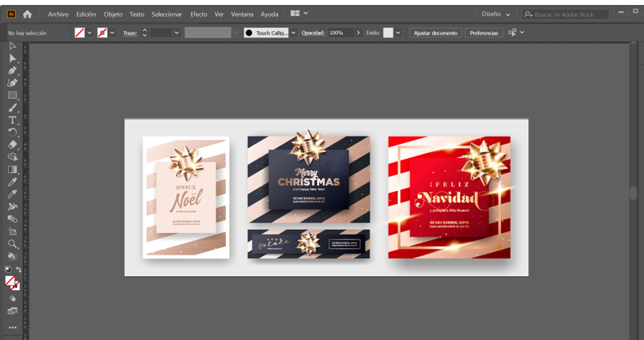Open the Ventana menu
Viewport: 644px width, 340px height.
tap(242, 14)
